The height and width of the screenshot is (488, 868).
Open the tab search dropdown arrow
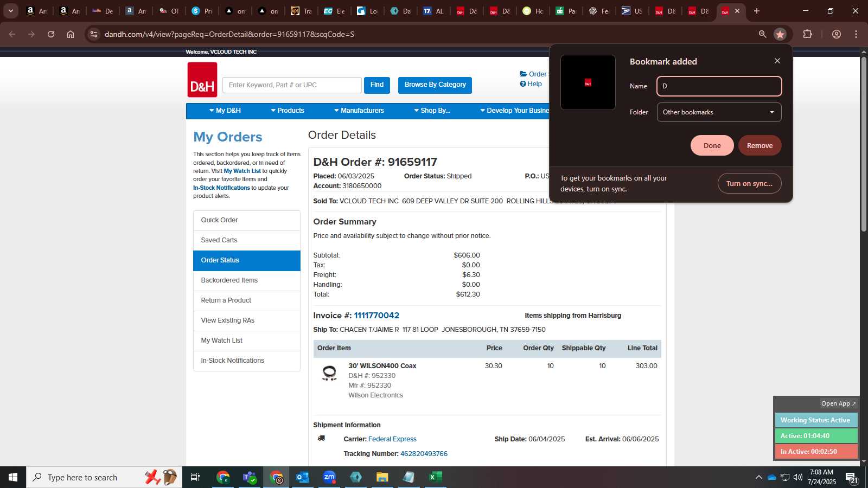click(x=10, y=11)
